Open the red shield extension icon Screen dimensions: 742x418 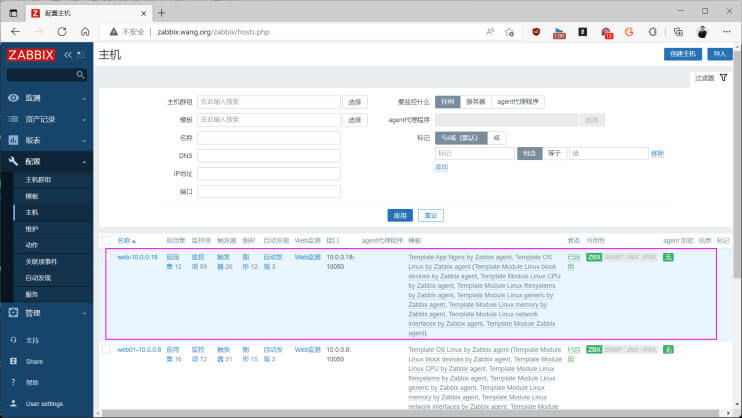536,32
